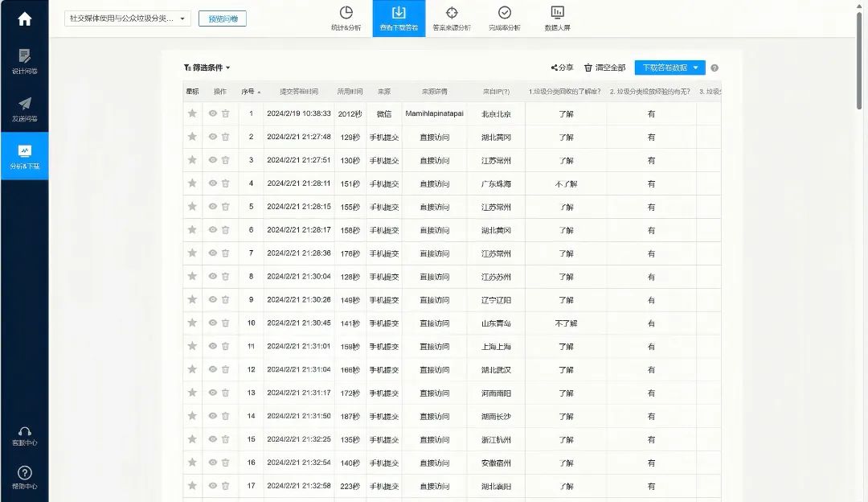Star the response in row 2
Image resolution: width=868 pixels, height=502 pixels.
coord(192,138)
